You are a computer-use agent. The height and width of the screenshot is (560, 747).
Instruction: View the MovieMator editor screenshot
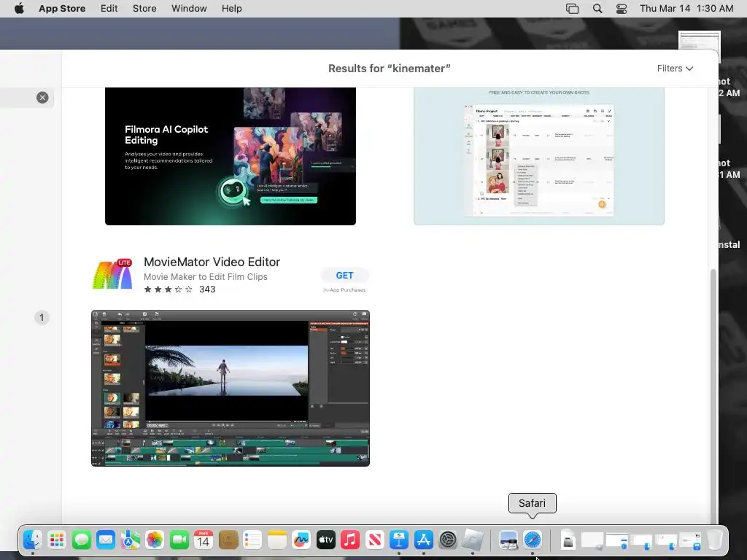(231, 388)
